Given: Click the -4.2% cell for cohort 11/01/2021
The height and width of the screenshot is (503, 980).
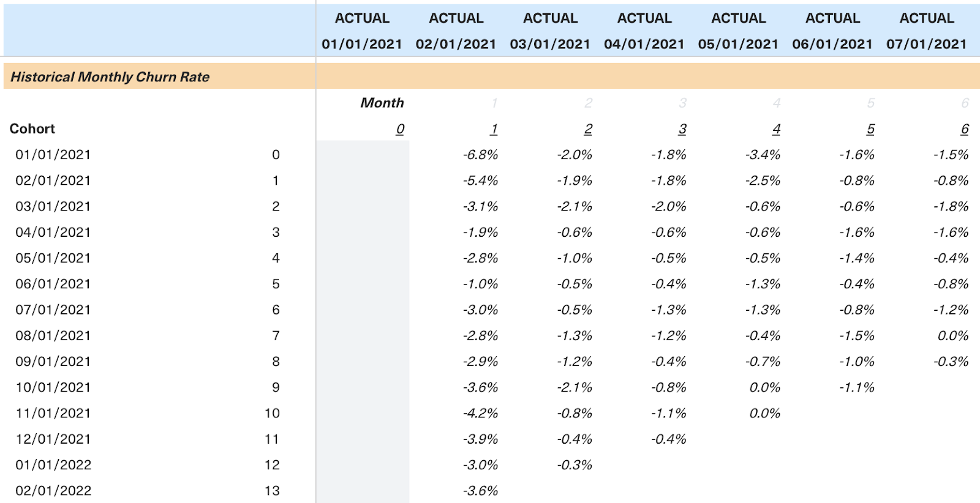Looking at the screenshot, I should [481, 414].
